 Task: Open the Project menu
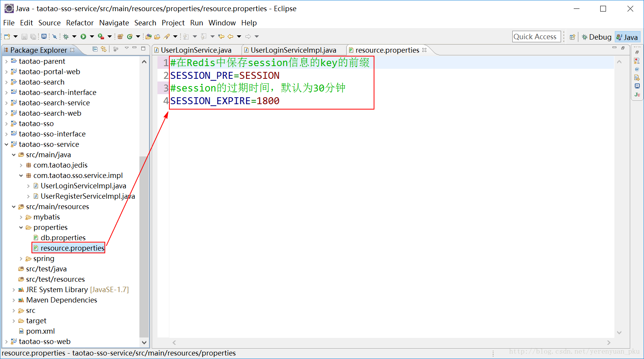pyautogui.click(x=173, y=23)
